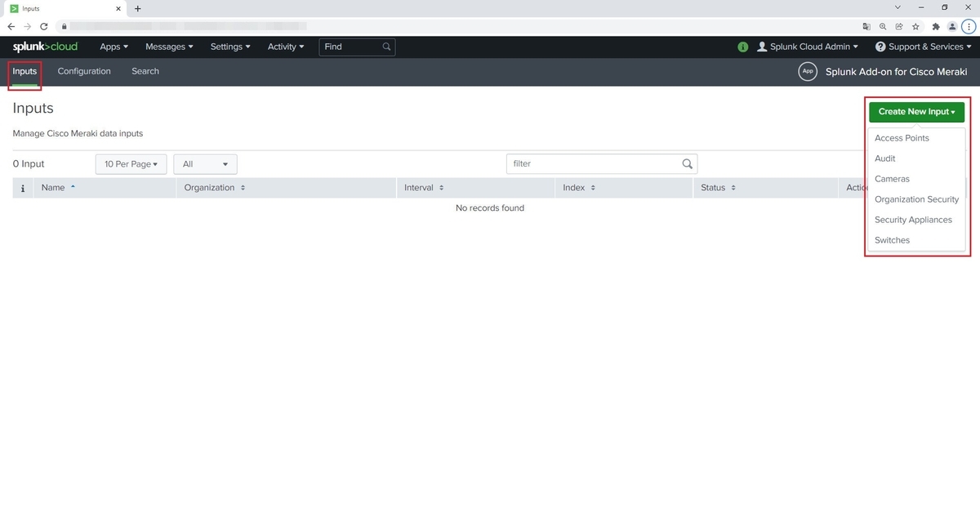Click the magnifier icon in the Find bar
980x531 pixels.
(x=385, y=47)
